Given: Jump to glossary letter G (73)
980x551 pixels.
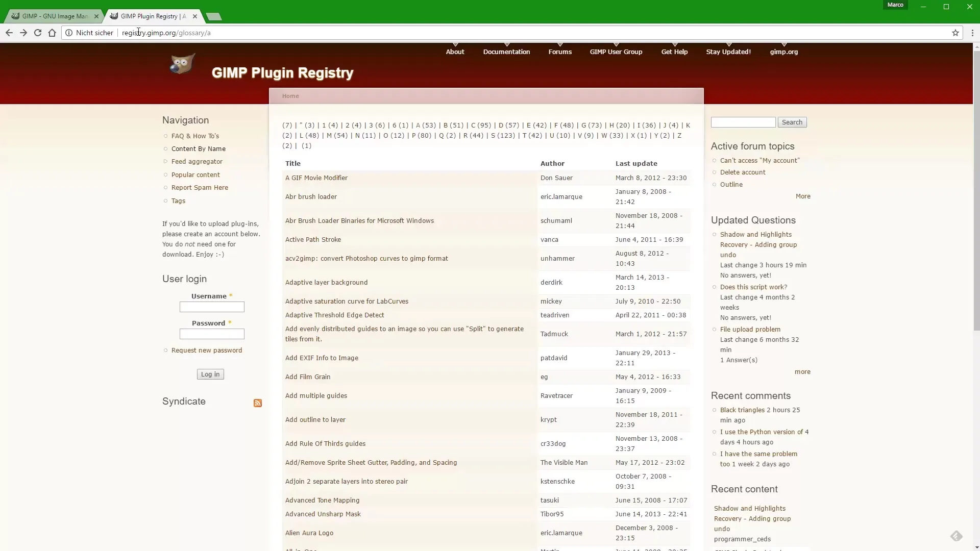Looking at the screenshot, I should pos(592,125).
